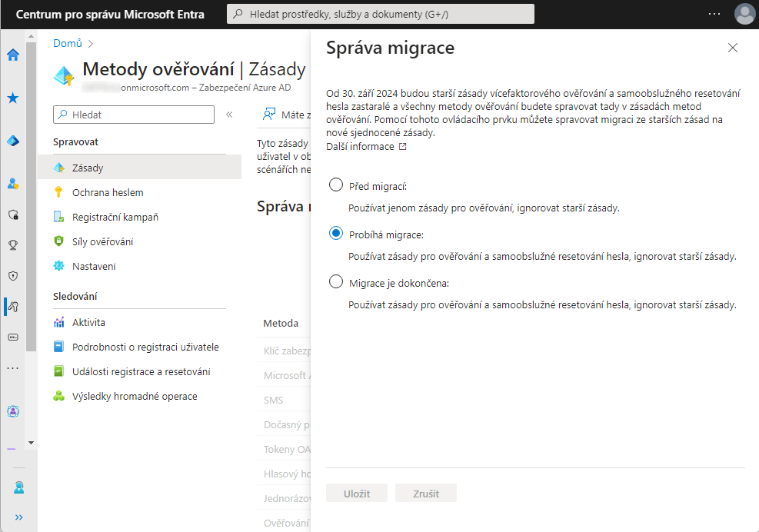Open Ochrana heslem menu item

point(139,192)
